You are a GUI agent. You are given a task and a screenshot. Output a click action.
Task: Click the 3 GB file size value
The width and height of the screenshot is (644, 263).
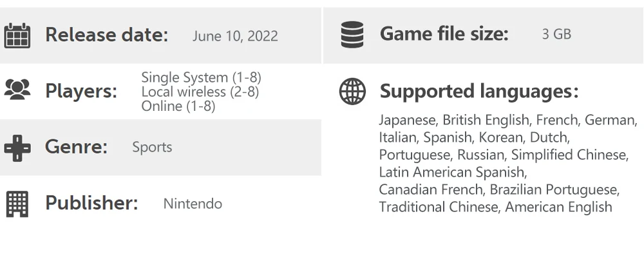point(556,34)
